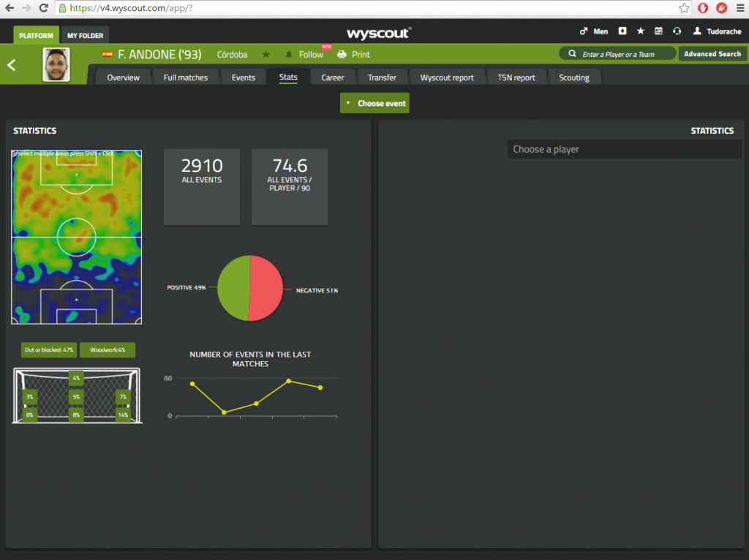Open the Wyscout report tab

(x=447, y=77)
